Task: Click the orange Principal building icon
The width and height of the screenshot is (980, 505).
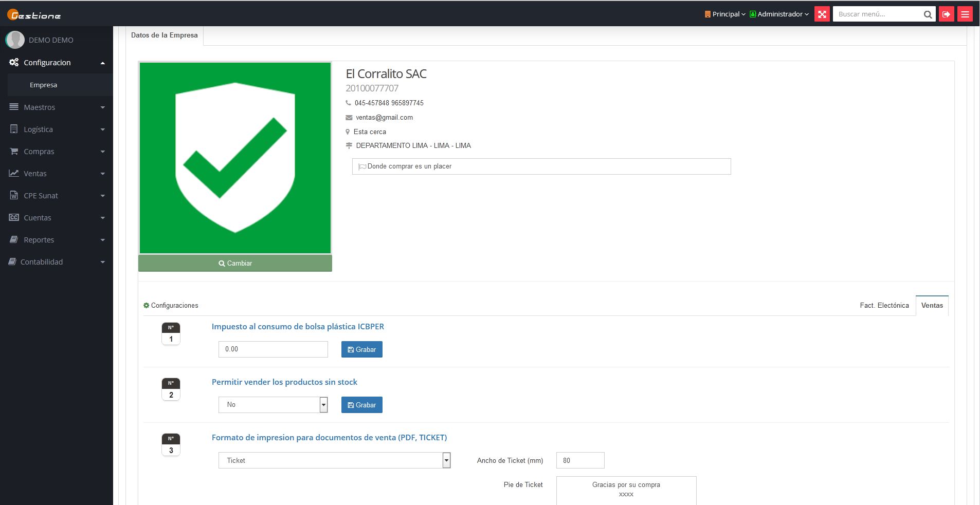Action: [707, 14]
